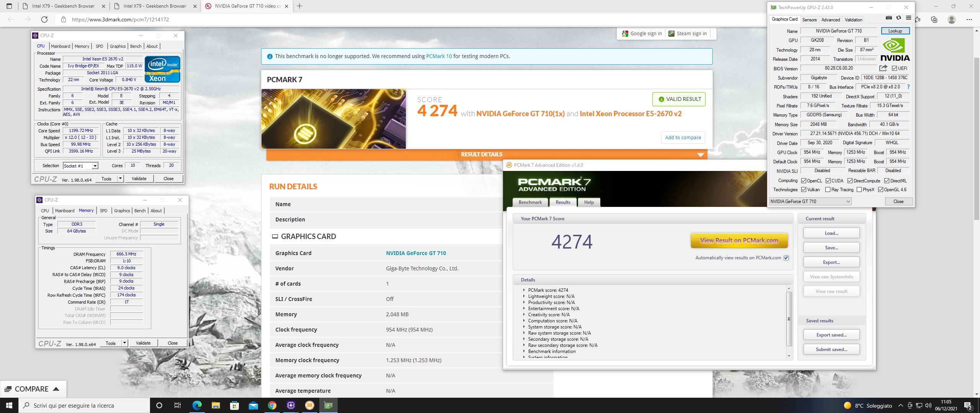Open Microsoft Edge from the taskbar
This screenshot has height=413, width=980.
[197, 405]
